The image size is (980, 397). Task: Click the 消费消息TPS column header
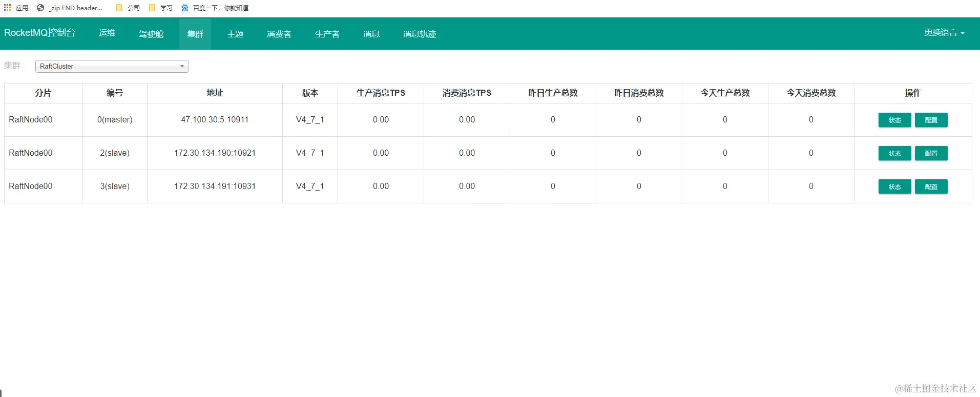(467, 93)
